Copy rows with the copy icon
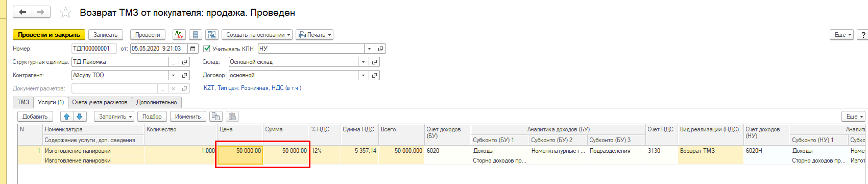Viewport: 868px width, 184px height. [x=216, y=117]
